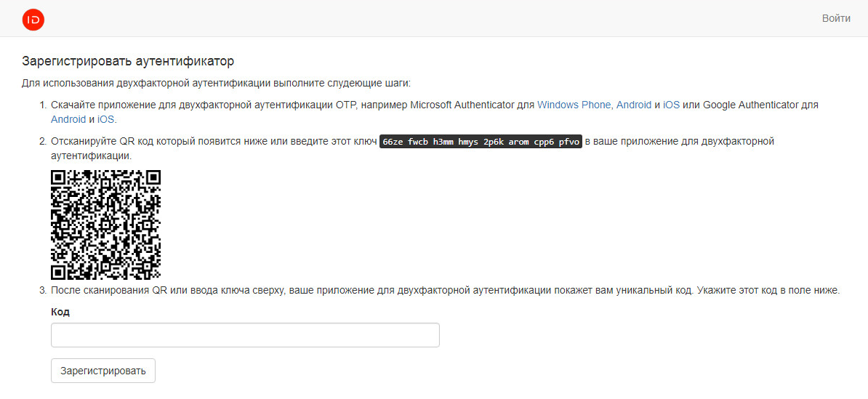Screen dimensions: 868x399
Task: Open iOS link for Microsoft Authenticator
Action: (x=671, y=105)
